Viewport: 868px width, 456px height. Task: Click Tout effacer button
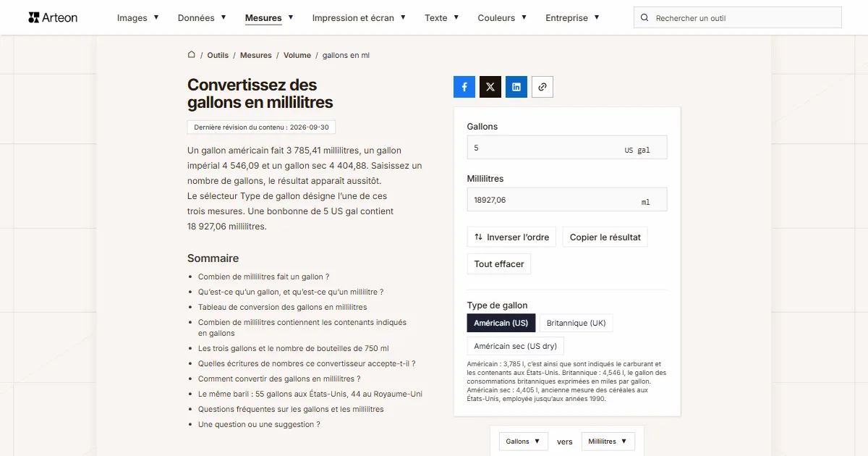[499, 264]
